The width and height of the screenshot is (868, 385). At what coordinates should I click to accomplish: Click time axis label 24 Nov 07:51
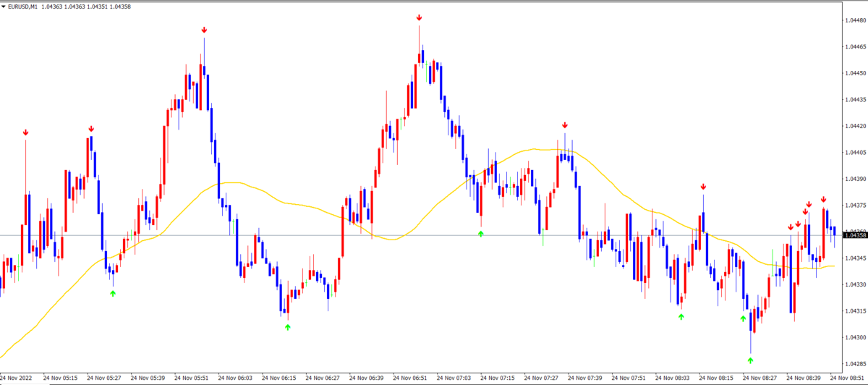629,378
